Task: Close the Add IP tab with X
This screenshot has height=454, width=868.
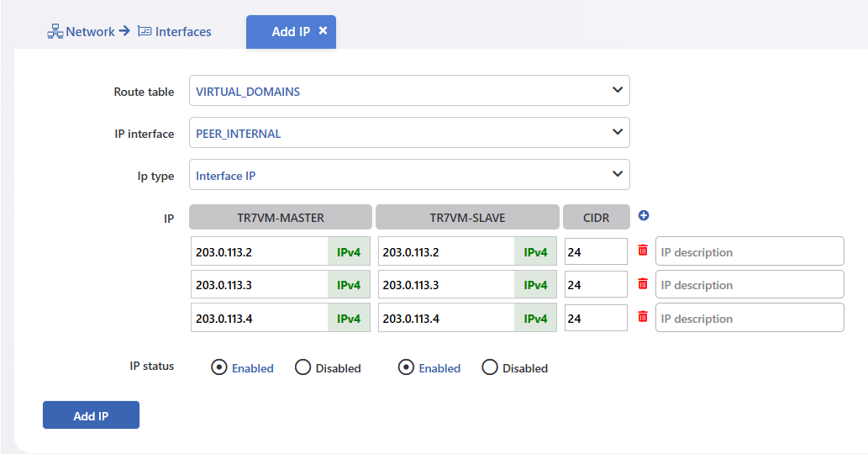Action: (324, 31)
